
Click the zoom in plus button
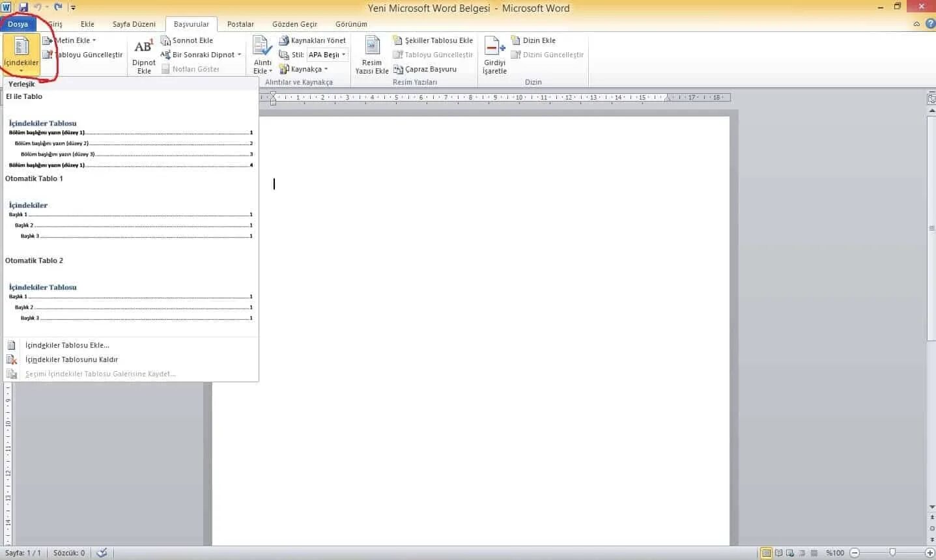click(x=930, y=553)
